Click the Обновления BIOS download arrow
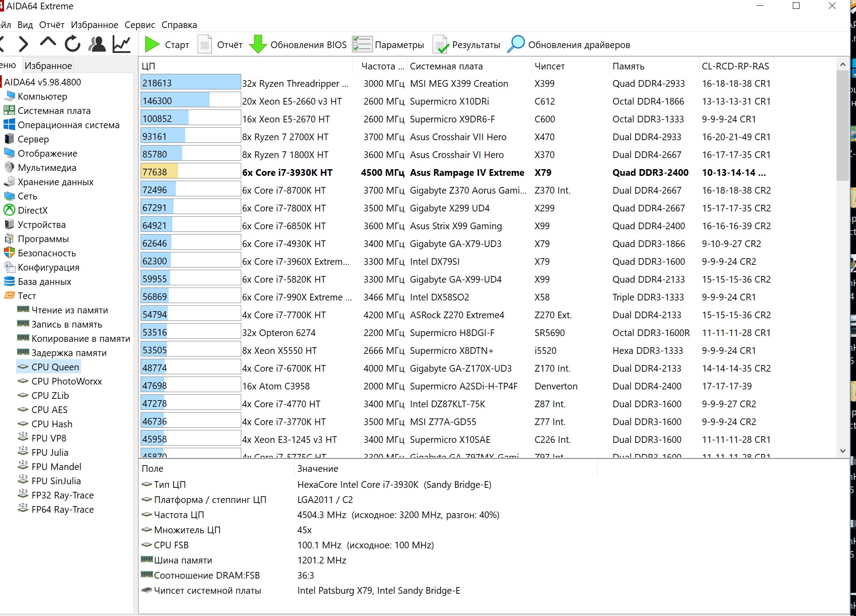Image resolution: width=856 pixels, height=616 pixels. (x=258, y=45)
